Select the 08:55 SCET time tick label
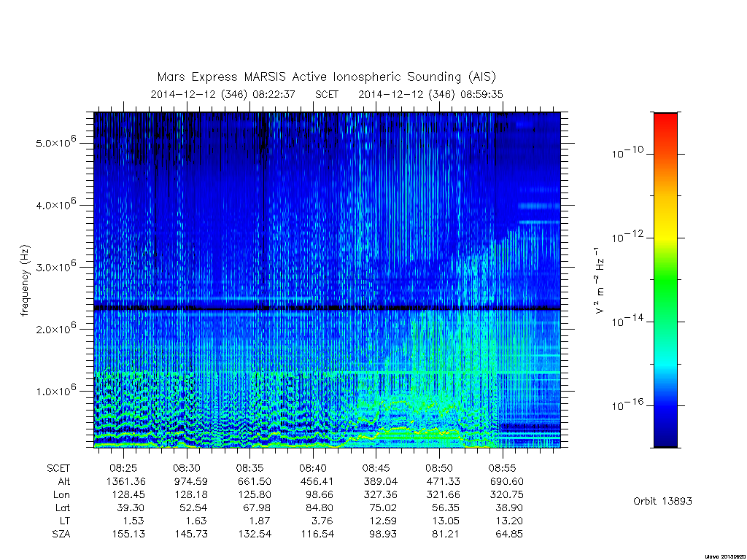The width and height of the screenshot is (747, 560). point(502,468)
